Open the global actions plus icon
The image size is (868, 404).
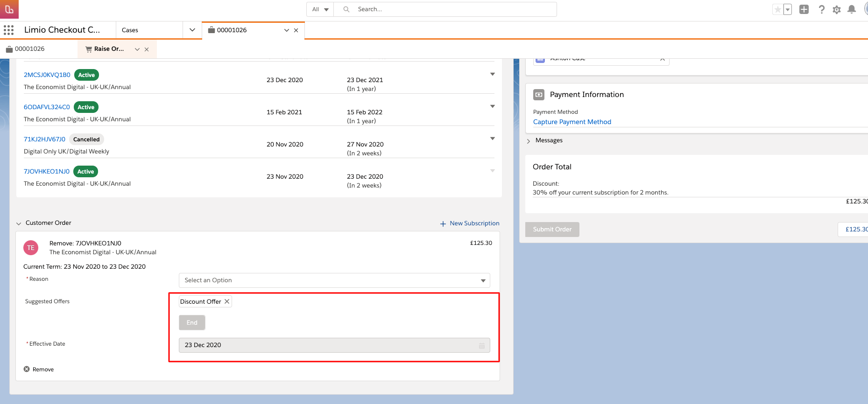pyautogui.click(x=804, y=9)
